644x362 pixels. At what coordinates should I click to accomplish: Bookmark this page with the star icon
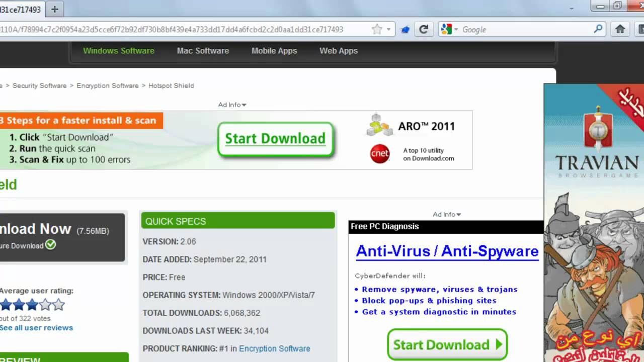tap(377, 29)
